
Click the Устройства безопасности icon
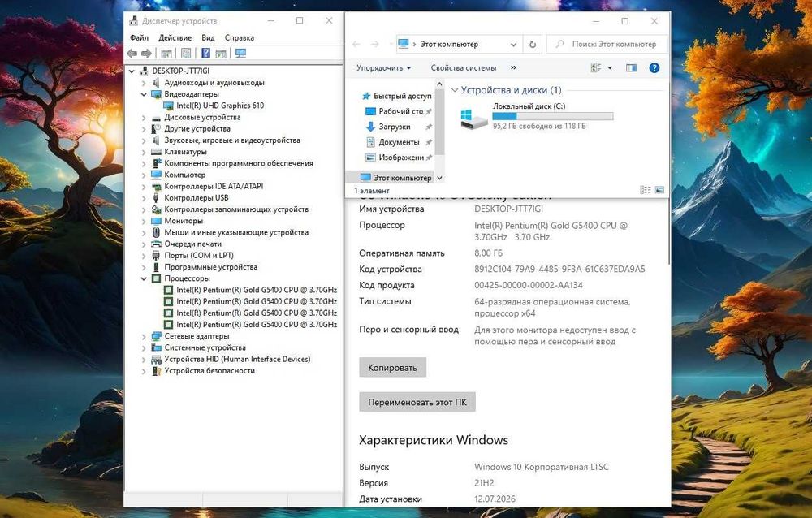tap(156, 371)
